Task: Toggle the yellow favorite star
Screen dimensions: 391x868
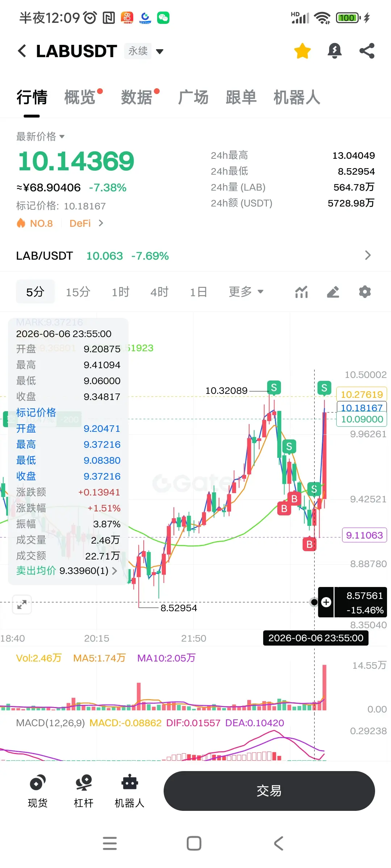Action: 302,51
